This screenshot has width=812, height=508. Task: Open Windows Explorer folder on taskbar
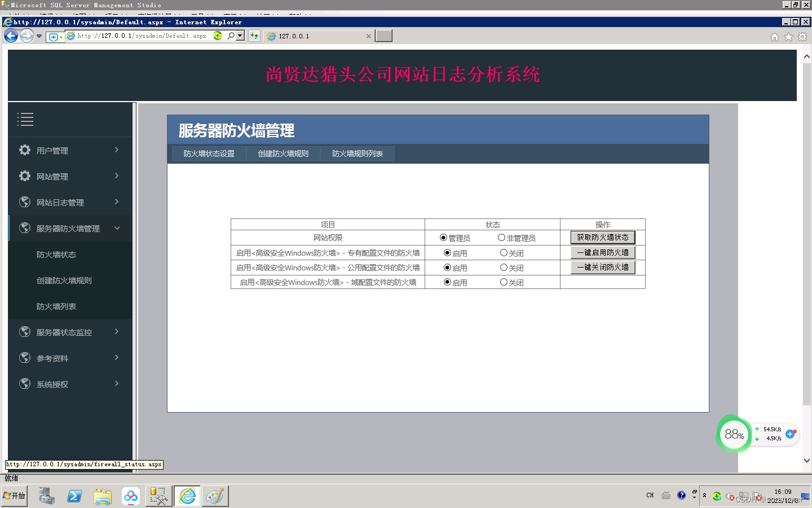coord(103,496)
